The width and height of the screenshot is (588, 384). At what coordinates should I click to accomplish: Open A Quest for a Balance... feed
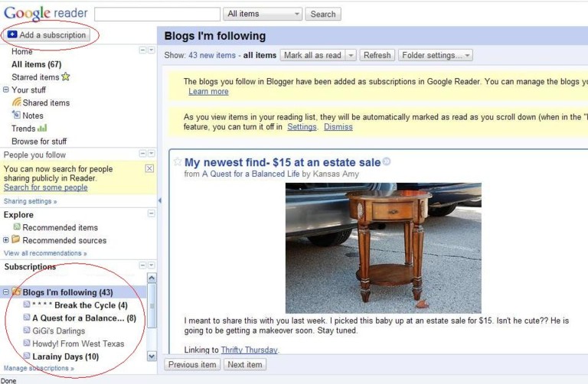point(84,318)
